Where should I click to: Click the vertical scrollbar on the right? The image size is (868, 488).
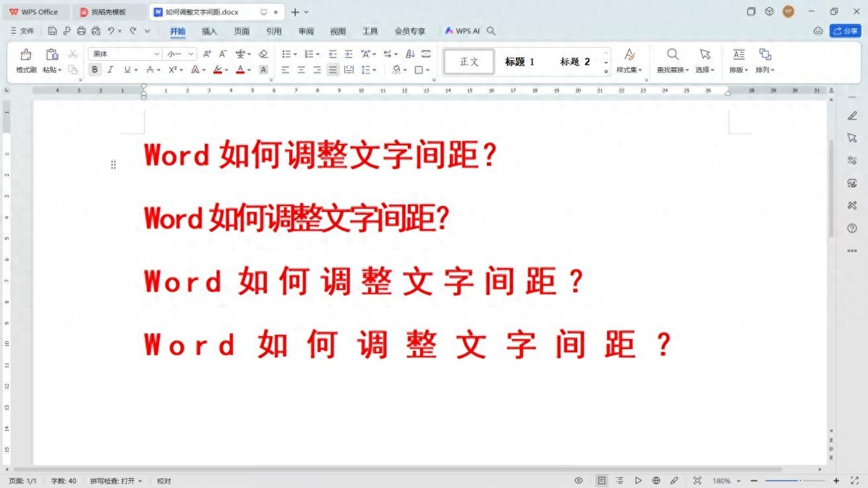(831, 188)
